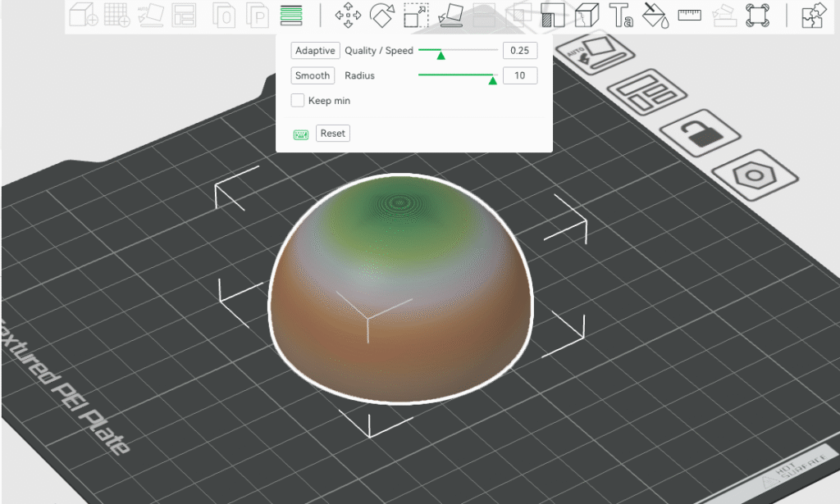The image size is (840, 504).
Task: Select the variable layer height tool
Action: (293, 15)
